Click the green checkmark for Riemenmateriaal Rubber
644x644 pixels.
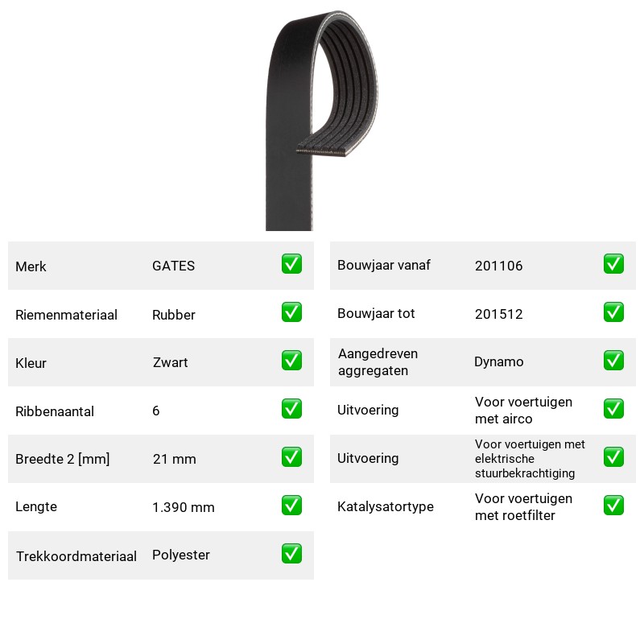[x=291, y=312]
